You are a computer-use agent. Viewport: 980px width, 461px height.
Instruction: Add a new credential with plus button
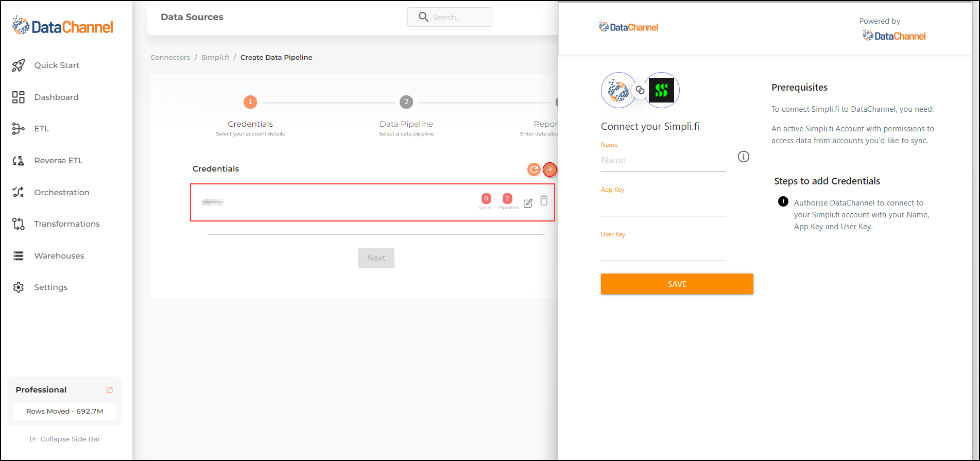pyautogui.click(x=550, y=169)
